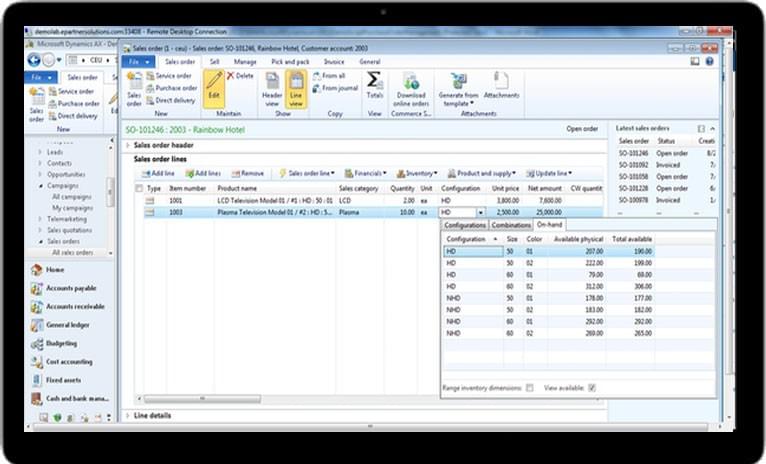The image size is (766, 464).
Task: Open the Home module icon
Action: click(x=37, y=270)
